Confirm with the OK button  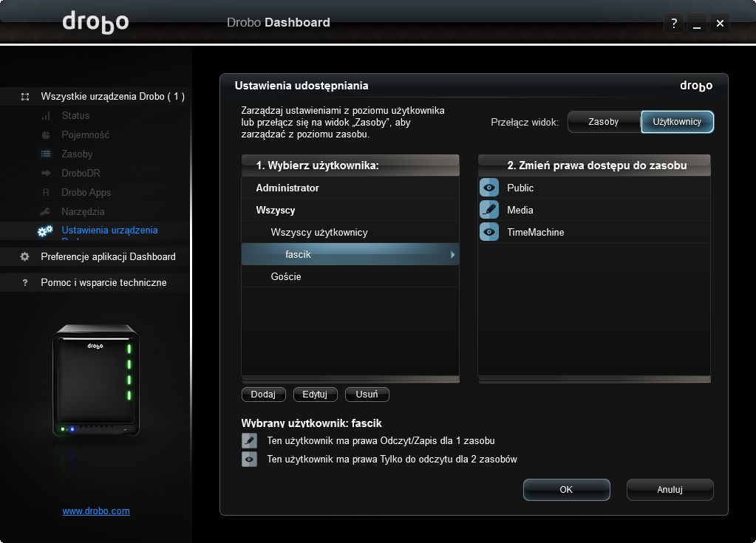tap(567, 490)
